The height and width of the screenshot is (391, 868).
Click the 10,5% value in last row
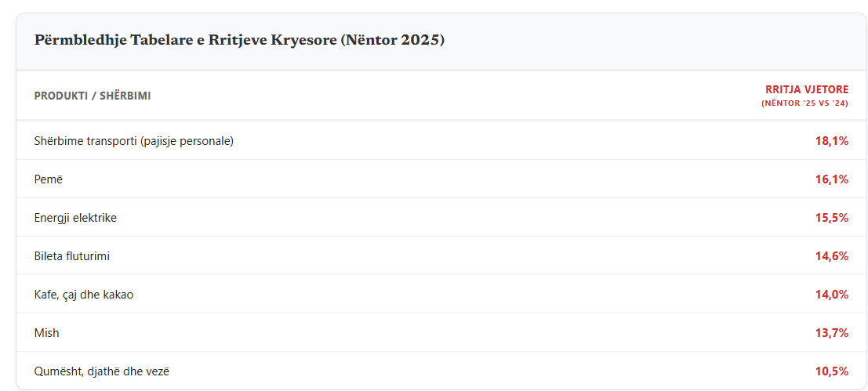tap(831, 371)
